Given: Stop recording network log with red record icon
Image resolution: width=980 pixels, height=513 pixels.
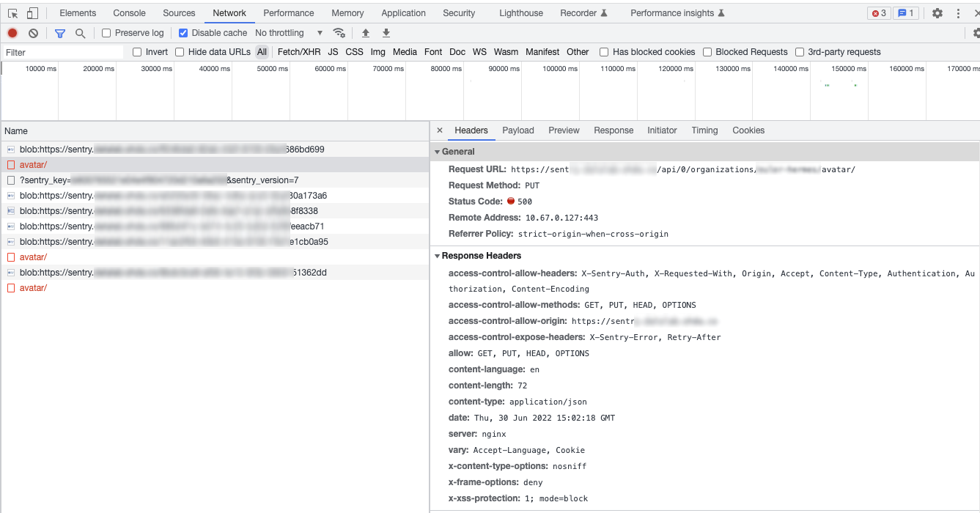Looking at the screenshot, I should coord(12,32).
